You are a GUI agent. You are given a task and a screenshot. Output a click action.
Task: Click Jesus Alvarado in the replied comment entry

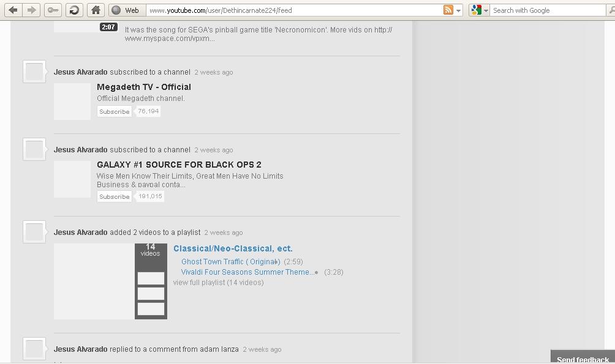point(80,349)
